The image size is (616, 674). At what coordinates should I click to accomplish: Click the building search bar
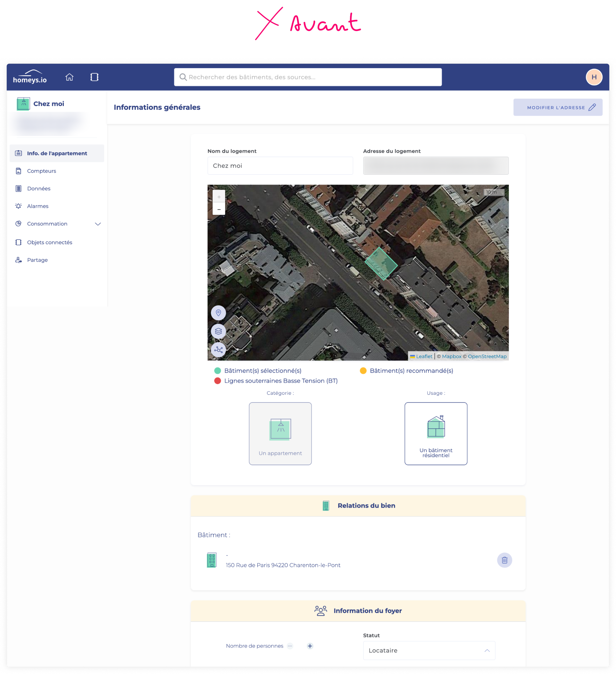coord(308,77)
